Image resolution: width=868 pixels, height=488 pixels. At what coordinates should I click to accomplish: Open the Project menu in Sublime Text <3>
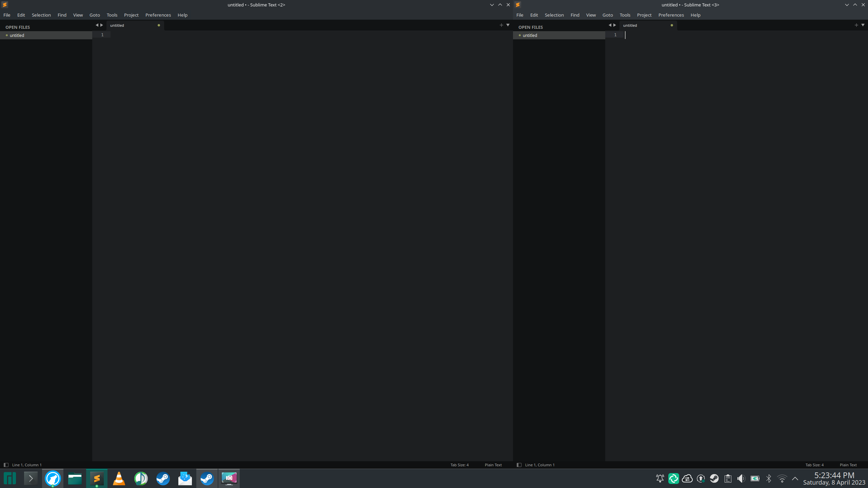point(644,15)
